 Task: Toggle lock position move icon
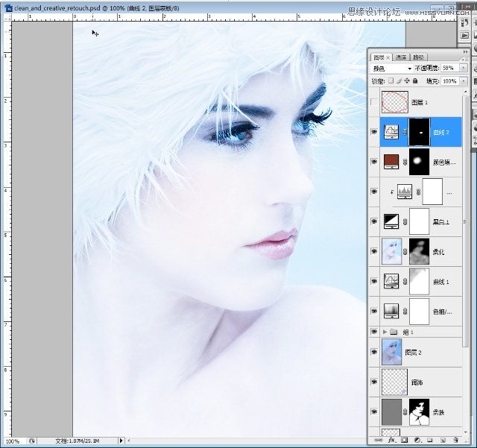[x=407, y=81]
